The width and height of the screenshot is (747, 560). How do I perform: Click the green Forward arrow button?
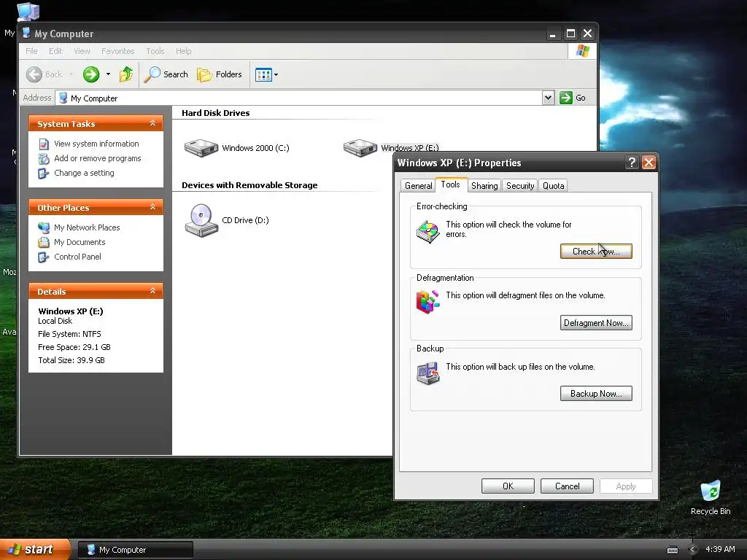coord(91,74)
